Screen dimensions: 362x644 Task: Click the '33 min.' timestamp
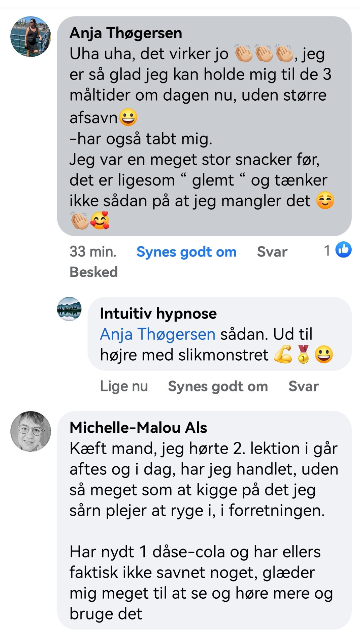click(x=93, y=252)
